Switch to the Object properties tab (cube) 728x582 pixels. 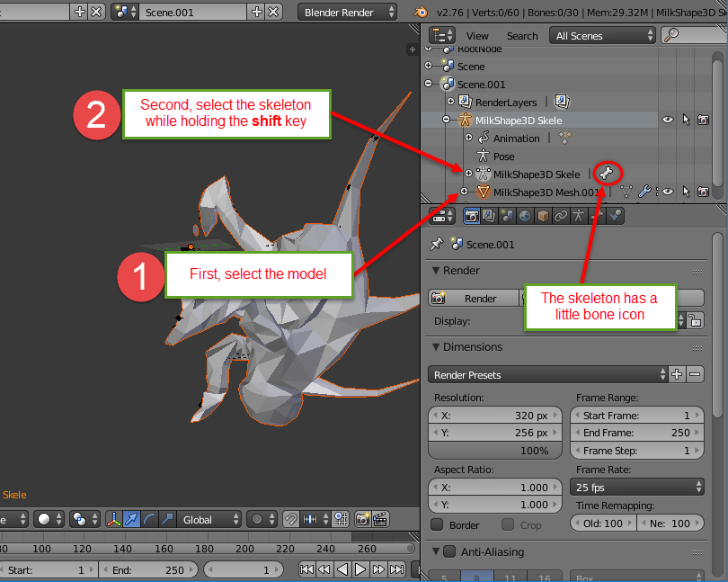click(x=543, y=216)
